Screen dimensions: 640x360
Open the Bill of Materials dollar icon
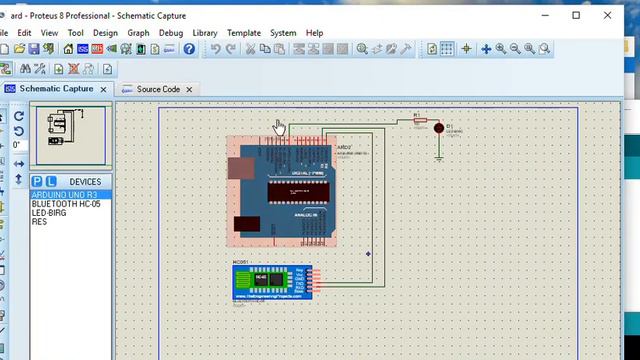click(x=155, y=49)
